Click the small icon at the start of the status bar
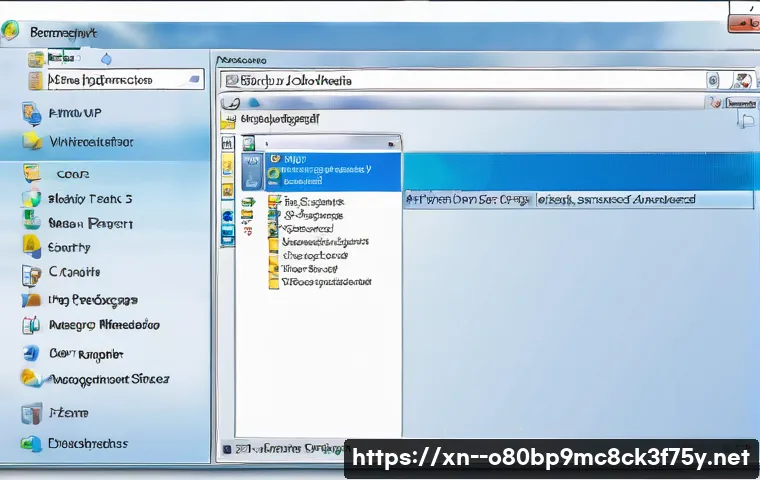Screen dimensions: 760x480 click(x=227, y=449)
